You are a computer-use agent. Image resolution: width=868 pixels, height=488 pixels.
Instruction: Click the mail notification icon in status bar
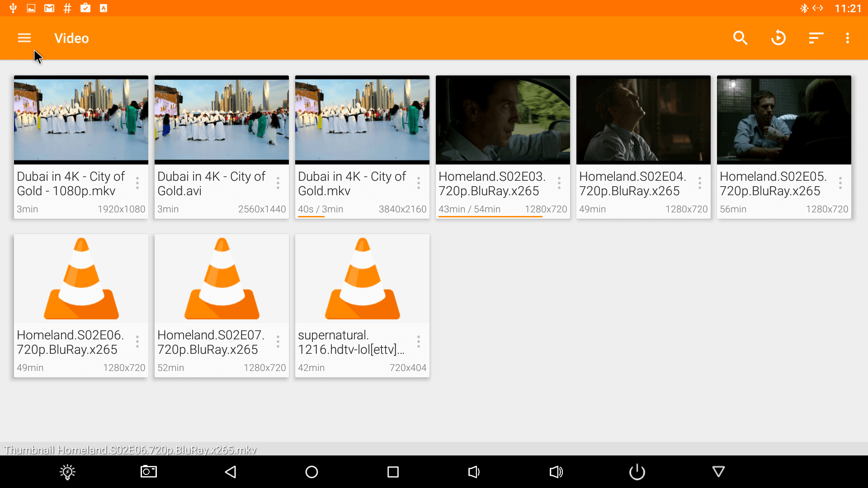(49, 8)
